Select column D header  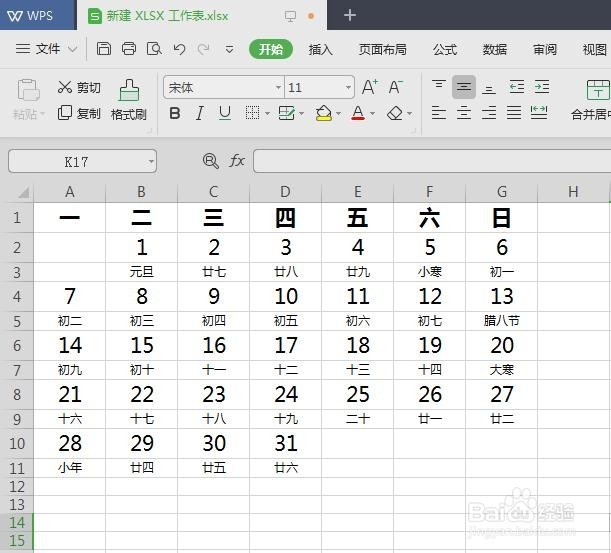[x=285, y=192]
